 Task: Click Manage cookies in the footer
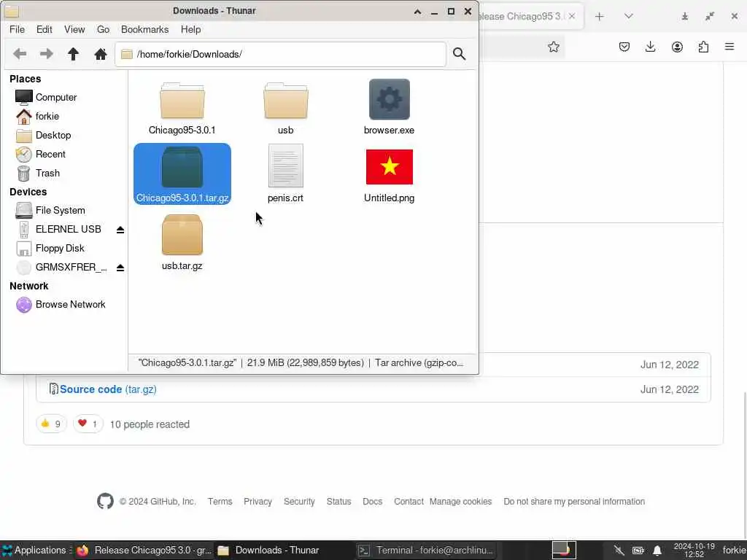tap(461, 502)
